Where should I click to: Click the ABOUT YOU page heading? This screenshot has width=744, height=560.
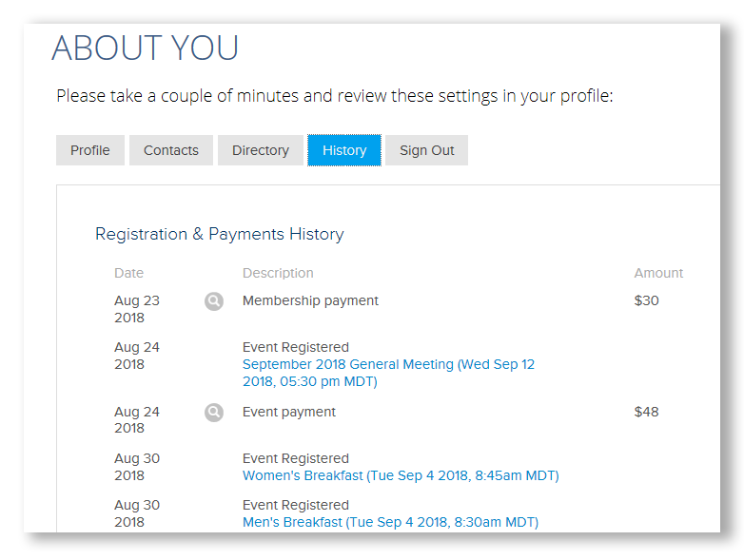click(145, 48)
